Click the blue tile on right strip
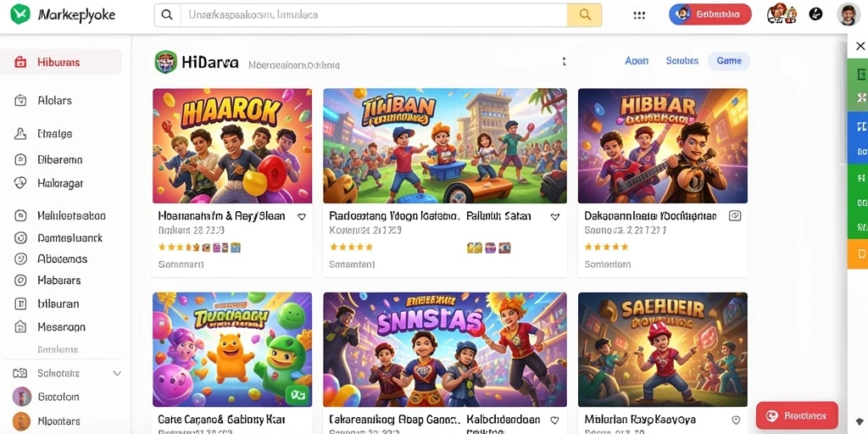The height and width of the screenshot is (434, 868). point(860,137)
